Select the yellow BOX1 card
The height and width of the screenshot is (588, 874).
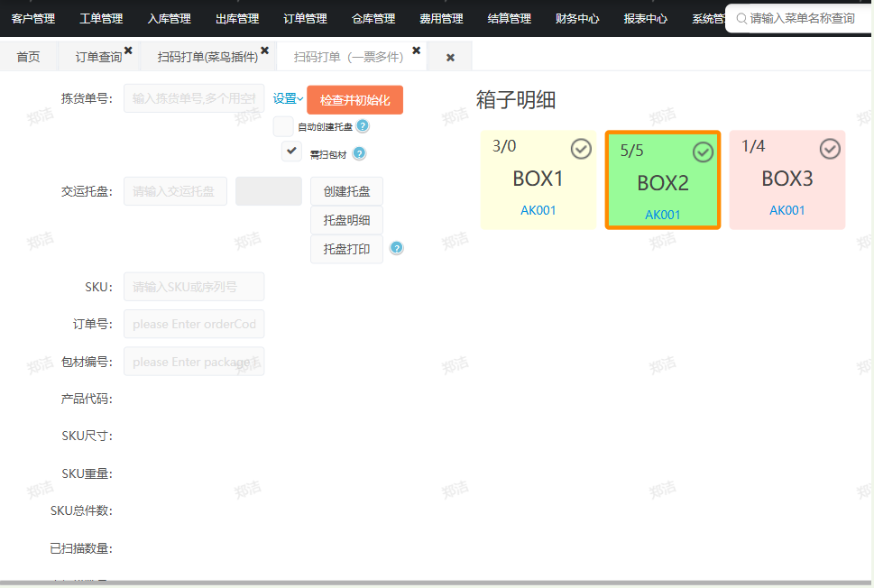[x=538, y=180]
